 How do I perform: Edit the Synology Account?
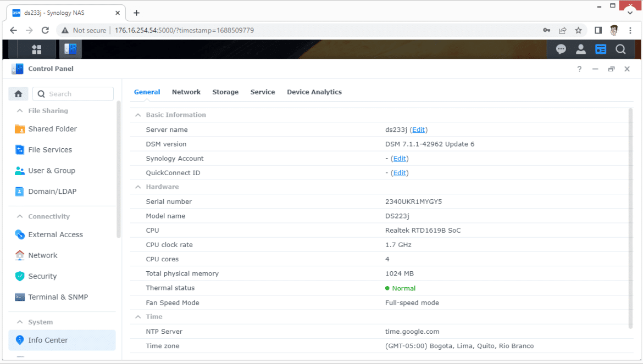click(x=400, y=159)
